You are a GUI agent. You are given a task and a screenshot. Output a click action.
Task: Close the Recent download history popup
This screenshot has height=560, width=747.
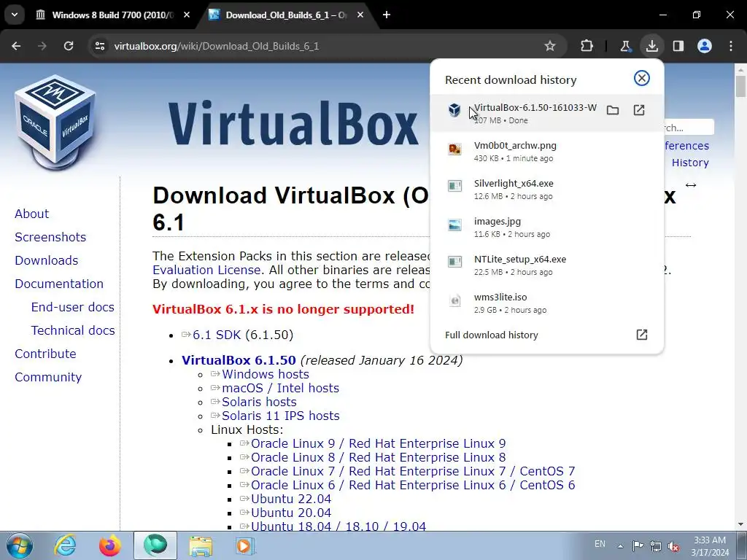pos(642,78)
